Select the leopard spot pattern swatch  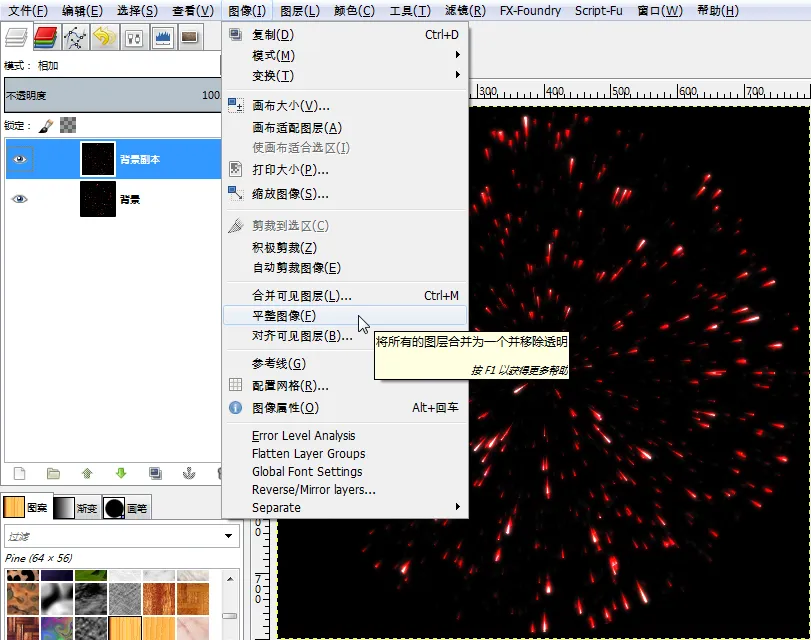coord(22,575)
